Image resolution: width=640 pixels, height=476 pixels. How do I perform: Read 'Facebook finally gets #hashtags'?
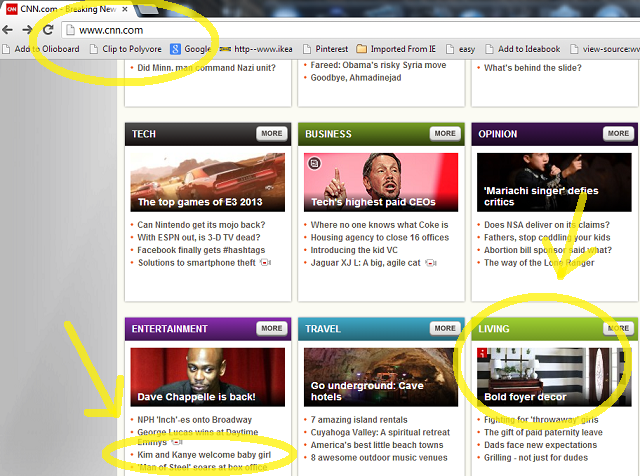(x=201, y=250)
